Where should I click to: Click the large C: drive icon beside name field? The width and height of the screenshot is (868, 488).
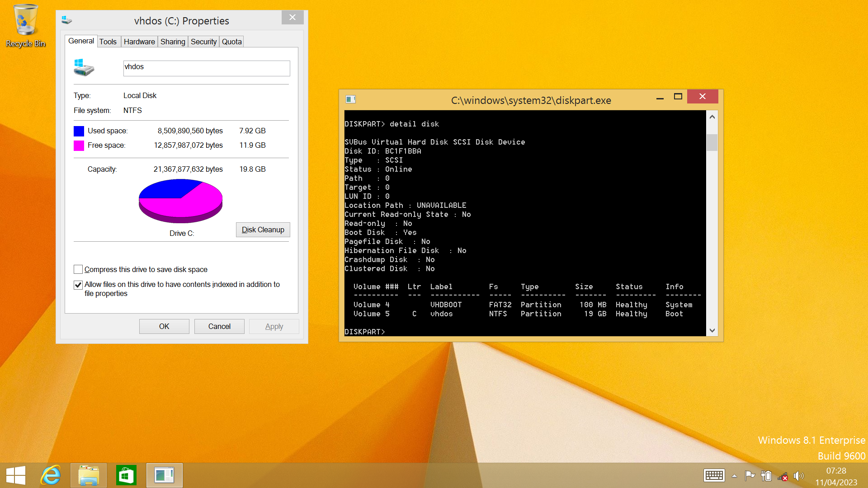pos(84,68)
